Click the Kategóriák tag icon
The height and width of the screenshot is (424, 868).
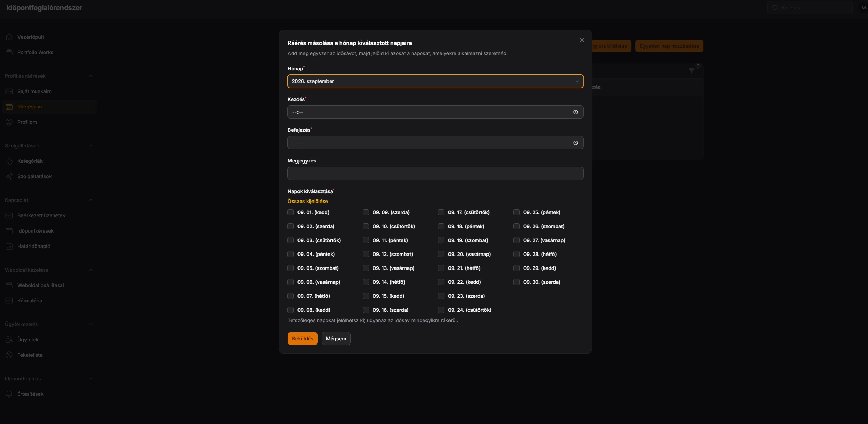(x=9, y=161)
